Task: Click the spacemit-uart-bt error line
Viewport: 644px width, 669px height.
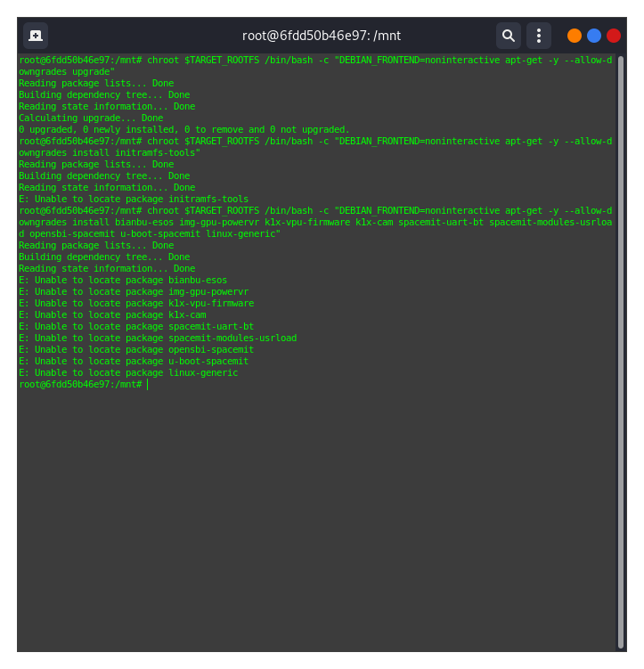Action: [x=136, y=326]
